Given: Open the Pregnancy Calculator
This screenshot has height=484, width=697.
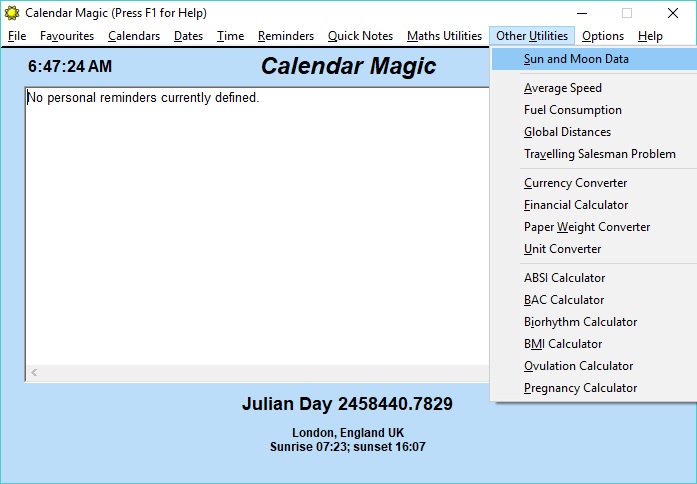Looking at the screenshot, I should coord(594,388).
